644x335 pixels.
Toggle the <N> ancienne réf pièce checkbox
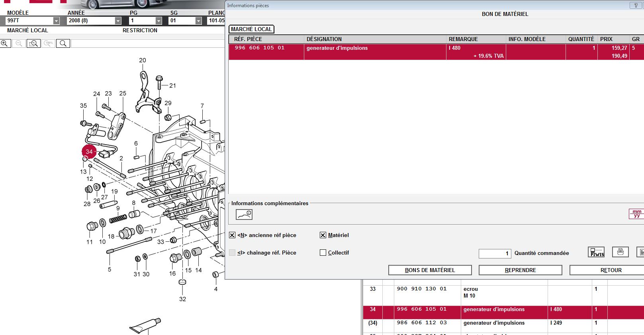click(x=232, y=235)
